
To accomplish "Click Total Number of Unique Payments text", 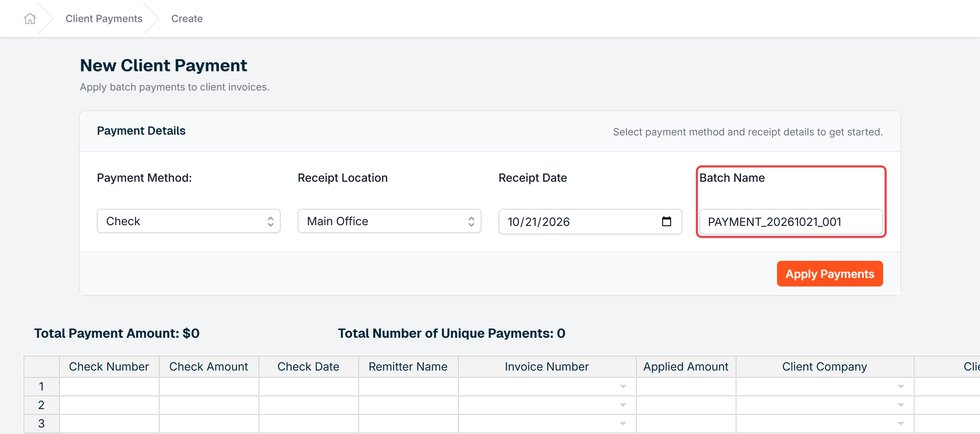I will click(452, 333).
